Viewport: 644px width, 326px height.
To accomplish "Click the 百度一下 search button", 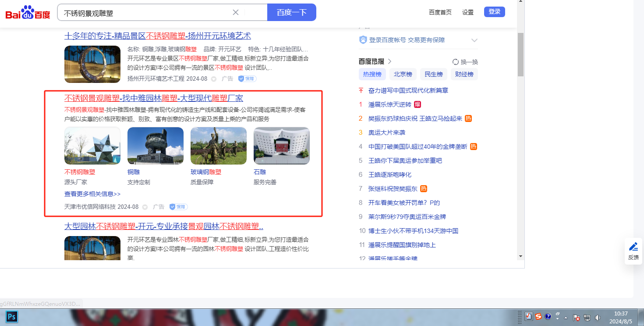I will (x=292, y=12).
